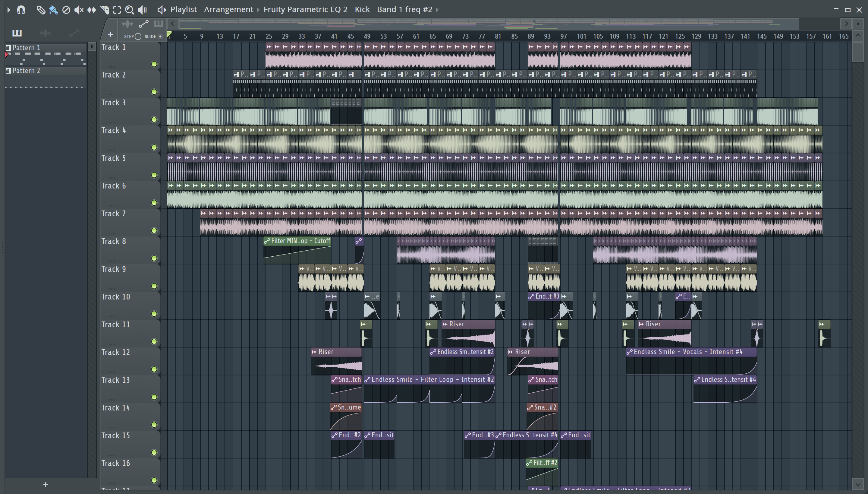Show audio clips in picker panel
Image resolution: width=868 pixels, height=494 pixels.
pyautogui.click(x=45, y=33)
